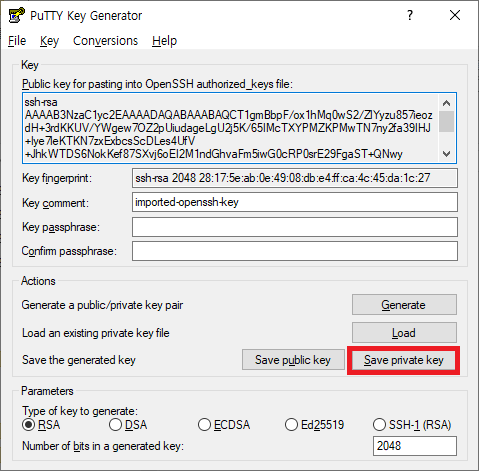Screen dimensions: 479x471
Task: Click 'Save the generated key' text
Action: 79,360
